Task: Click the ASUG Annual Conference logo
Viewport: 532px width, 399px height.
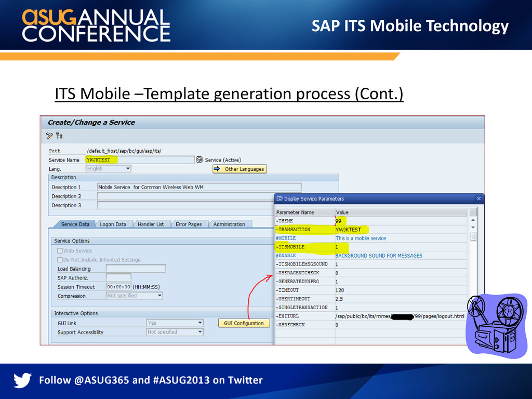Action: pos(96,25)
